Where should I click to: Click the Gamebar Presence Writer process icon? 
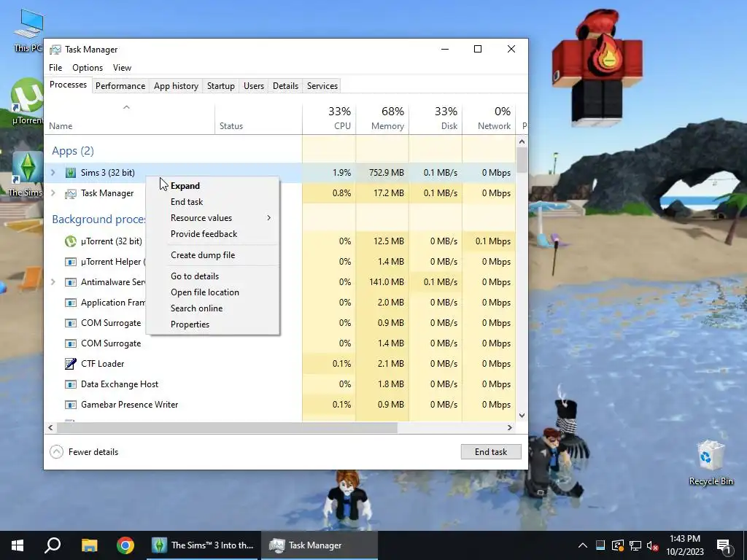tap(71, 405)
